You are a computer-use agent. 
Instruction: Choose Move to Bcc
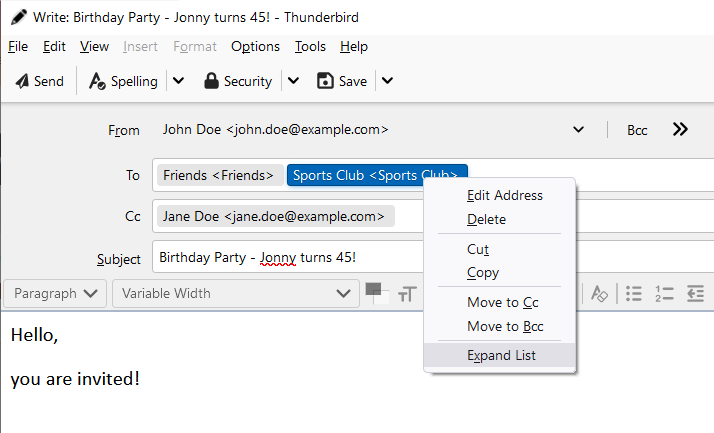(x=500, y=326)
